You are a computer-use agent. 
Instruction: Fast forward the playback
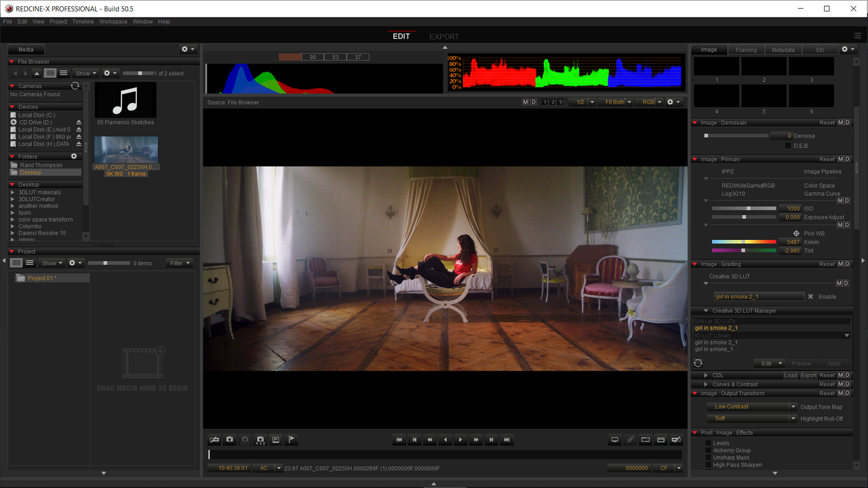(476, 440)
